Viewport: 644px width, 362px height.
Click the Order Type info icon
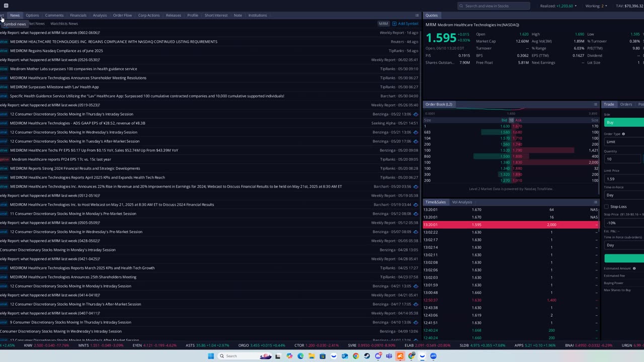(623, 134)
